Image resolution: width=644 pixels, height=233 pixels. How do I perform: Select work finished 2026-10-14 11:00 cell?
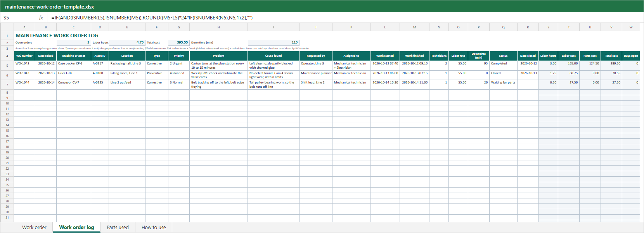[x=414, y=85]
